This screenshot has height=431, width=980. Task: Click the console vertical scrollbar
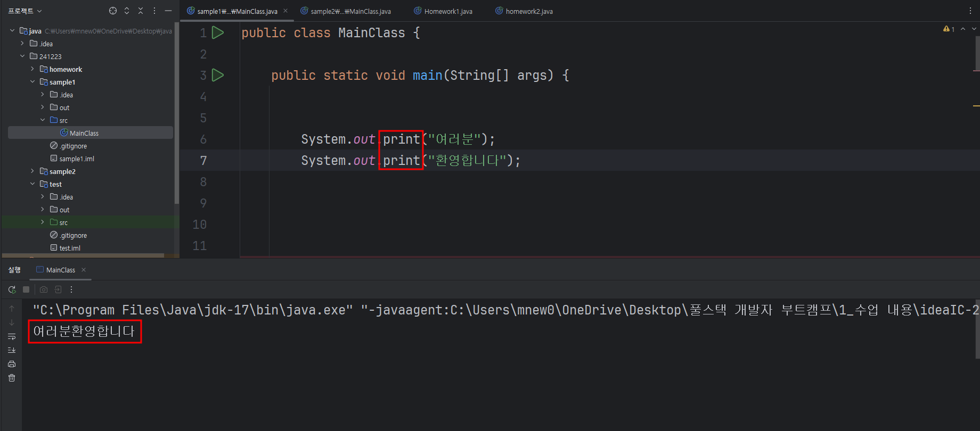(977, 328)
